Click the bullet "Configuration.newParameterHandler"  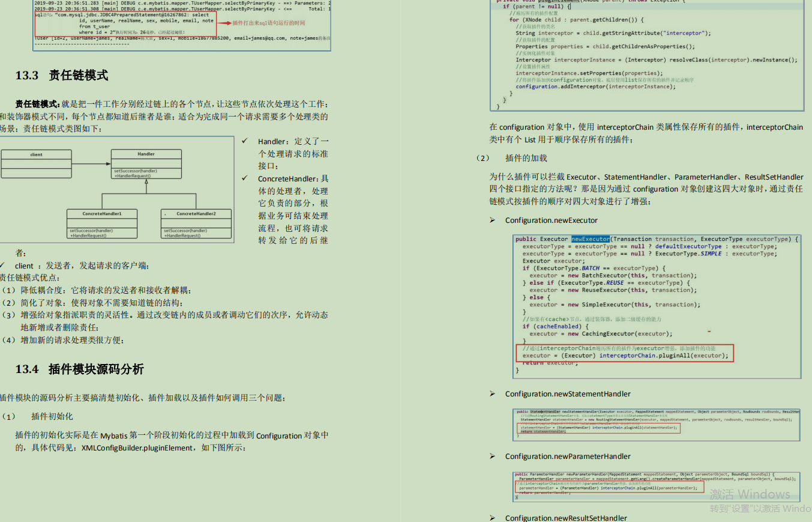point(568,457)
